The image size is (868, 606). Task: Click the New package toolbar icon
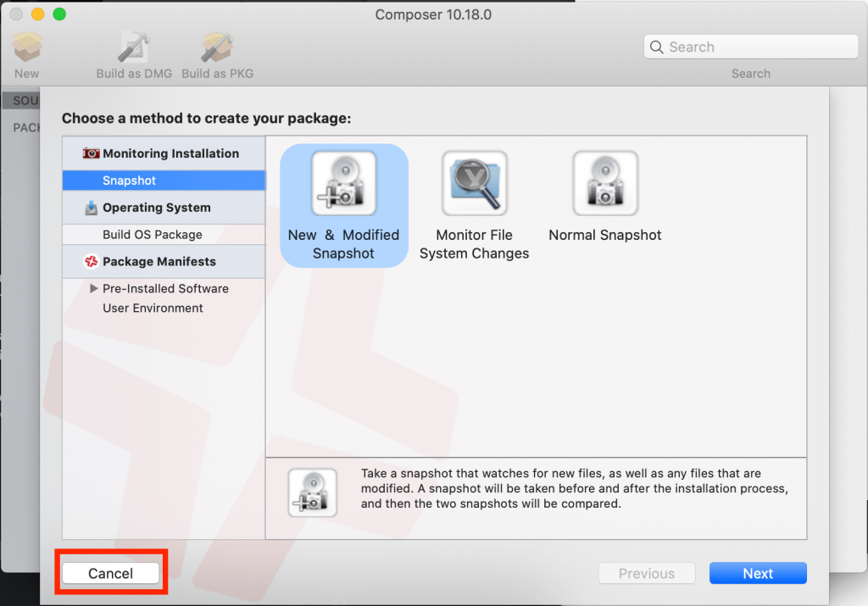tap(26, 47)
